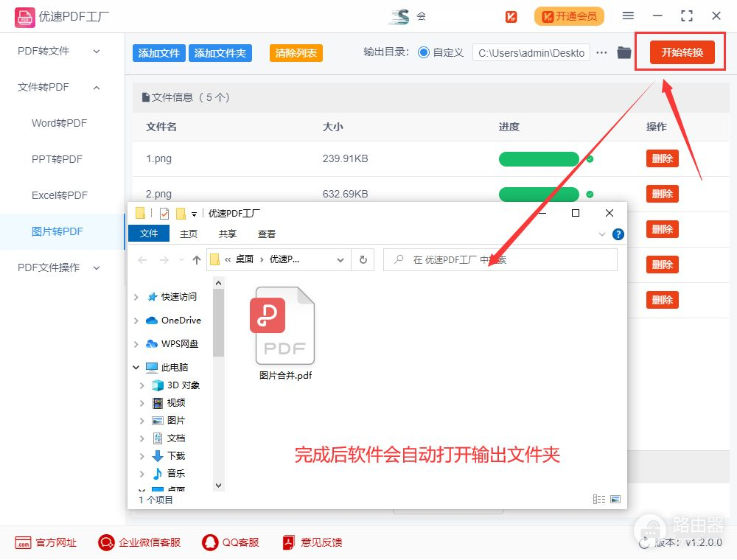The width and height of the screenshot is (737, 560).
Task: Click the user avatar icon in title bar
Action: click(400, 16)
